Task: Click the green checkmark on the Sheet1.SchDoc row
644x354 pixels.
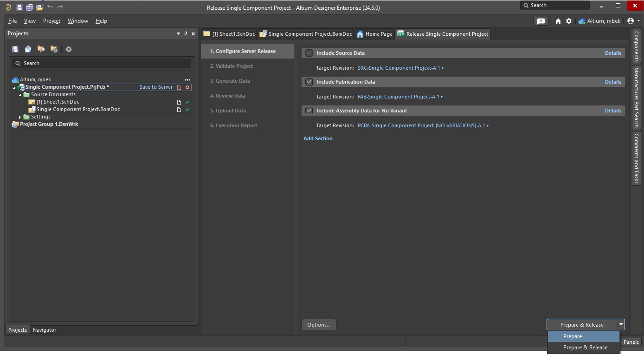Action: (187, 102)
